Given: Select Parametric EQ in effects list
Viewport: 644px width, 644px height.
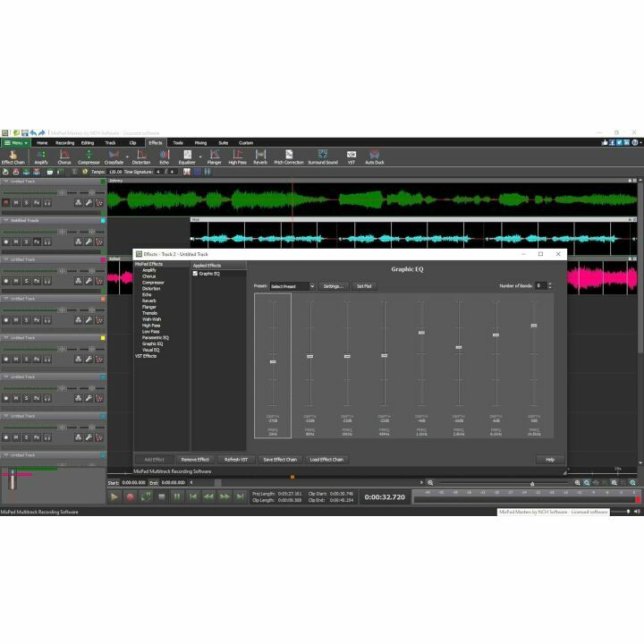Looking at the screenshot, I should (156, 337).
